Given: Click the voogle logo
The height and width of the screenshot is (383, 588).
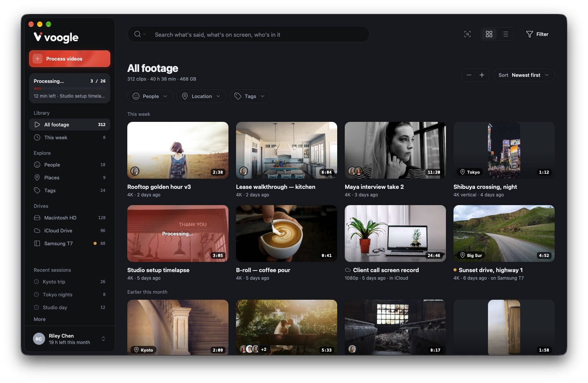Looking at the screenshot, I should click(x=56, y=37).
